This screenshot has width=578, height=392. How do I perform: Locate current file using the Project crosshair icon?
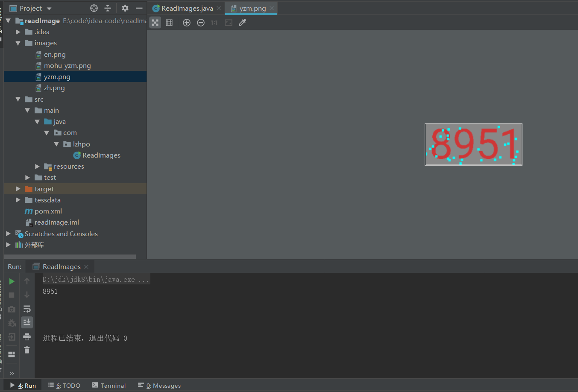(93, 8)
